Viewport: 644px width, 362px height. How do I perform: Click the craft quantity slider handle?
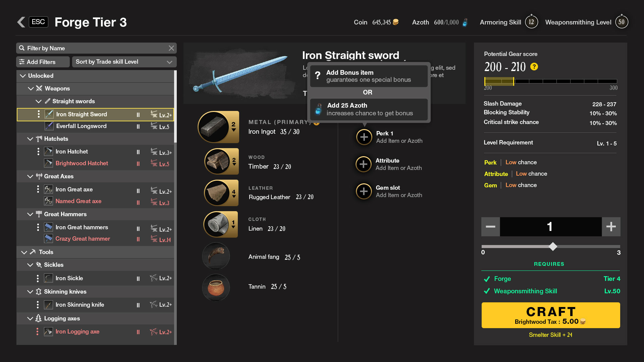pyautogui.click(x=553, y=247)
